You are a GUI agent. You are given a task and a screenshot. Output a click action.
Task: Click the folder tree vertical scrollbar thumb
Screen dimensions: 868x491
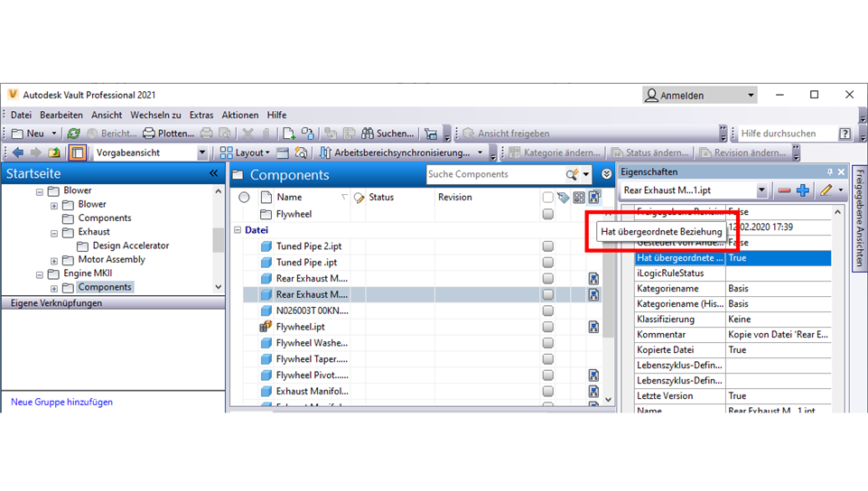pos(218,240)
